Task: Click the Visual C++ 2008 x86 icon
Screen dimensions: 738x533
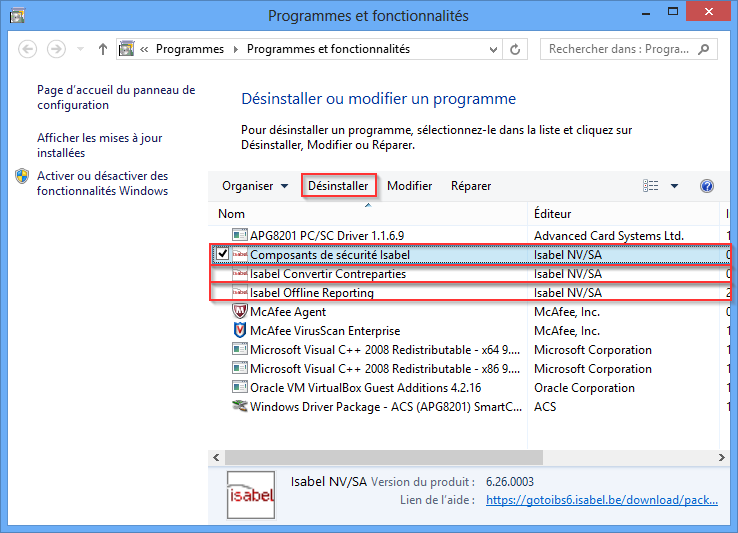Action: [240, 368]
